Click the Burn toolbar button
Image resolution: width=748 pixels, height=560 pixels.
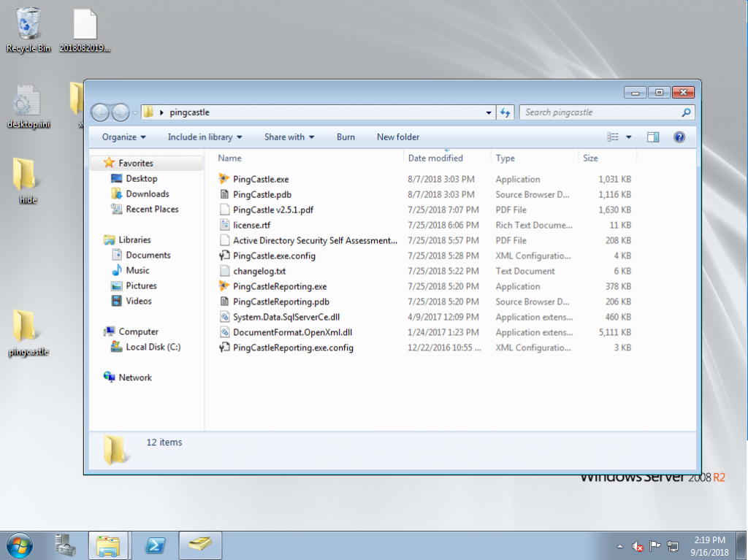tap(346, 137)
